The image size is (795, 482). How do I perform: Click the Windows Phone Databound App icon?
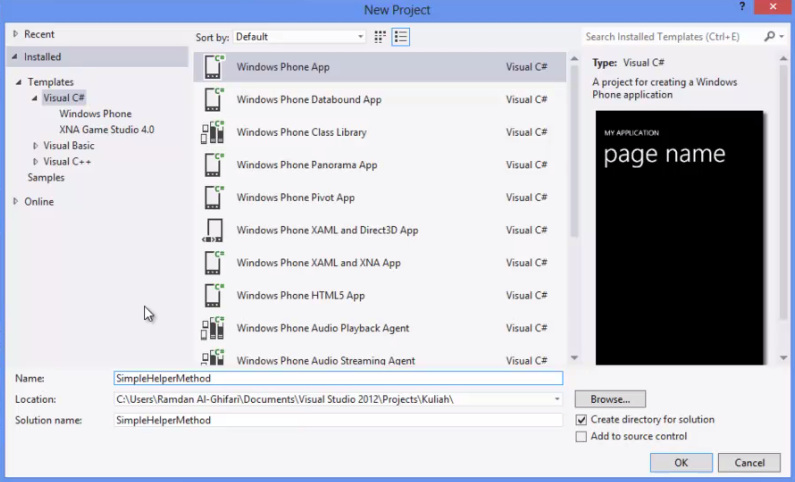pos(213,99)
